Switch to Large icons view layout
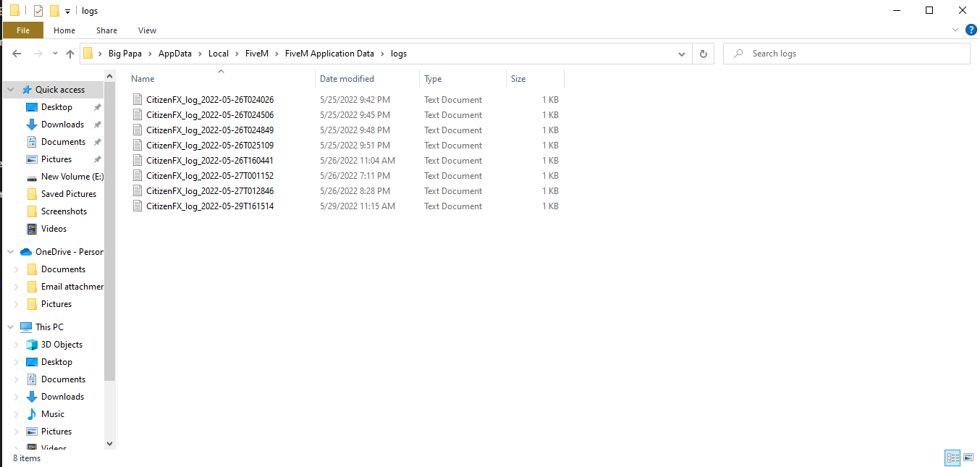 (x=968, y=458)
